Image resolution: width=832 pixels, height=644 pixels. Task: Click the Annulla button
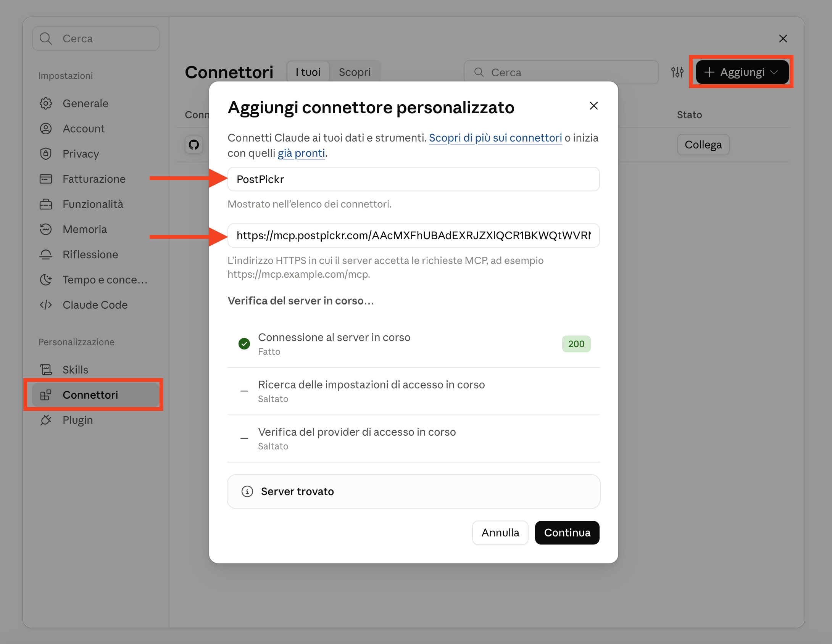coord(500,533)
